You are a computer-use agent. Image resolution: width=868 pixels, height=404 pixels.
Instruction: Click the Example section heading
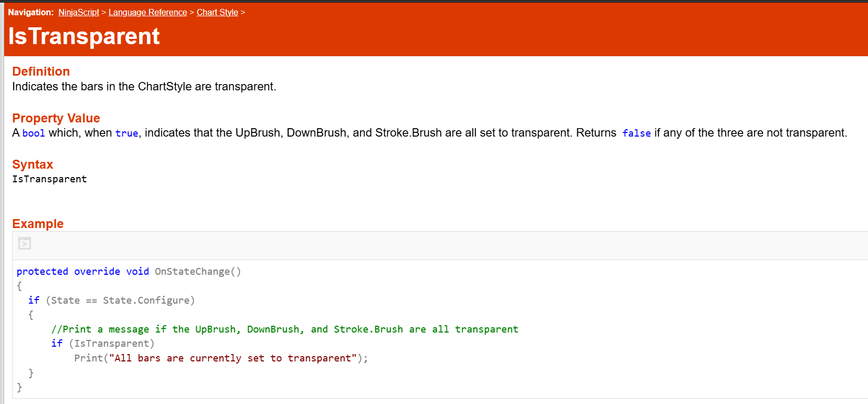[x=38, y=224]
